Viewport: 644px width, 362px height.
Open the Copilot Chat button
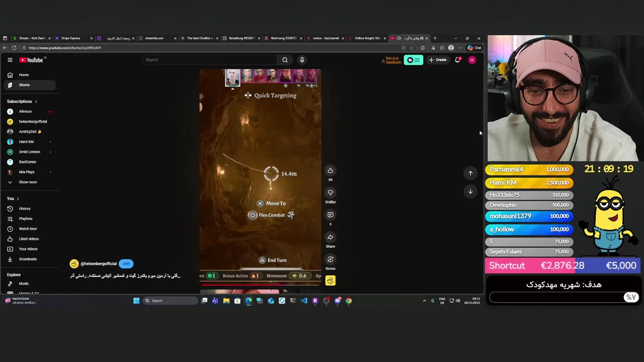474,48
